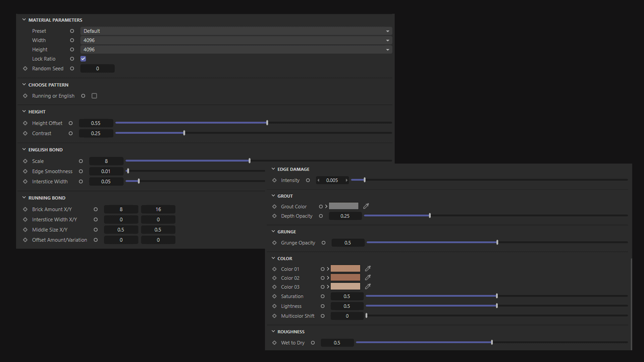644x362 pixels.
Task: Collapse the MATERIAL PARAMETERS section
Action: tap(24, 20)
